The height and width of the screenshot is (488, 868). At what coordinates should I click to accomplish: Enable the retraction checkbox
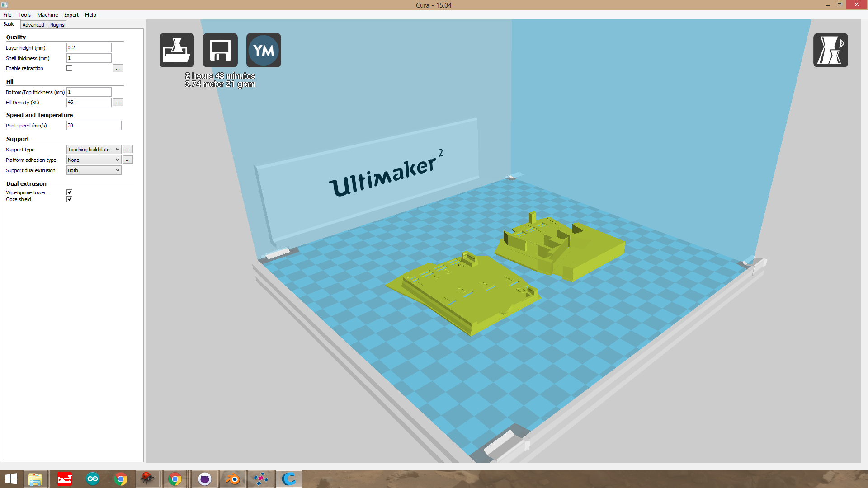tap(70, 68)
